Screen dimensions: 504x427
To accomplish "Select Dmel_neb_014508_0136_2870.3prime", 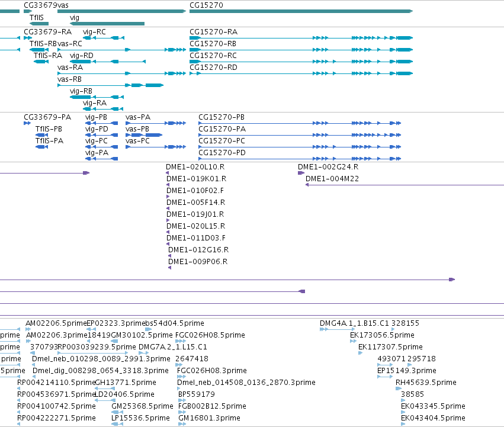I will [246, 383].
